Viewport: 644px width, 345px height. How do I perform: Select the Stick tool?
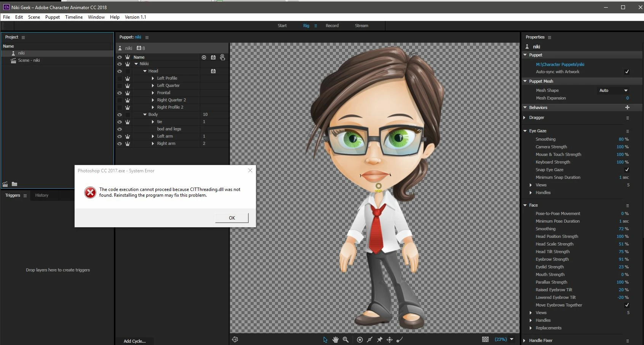[370, 340]
